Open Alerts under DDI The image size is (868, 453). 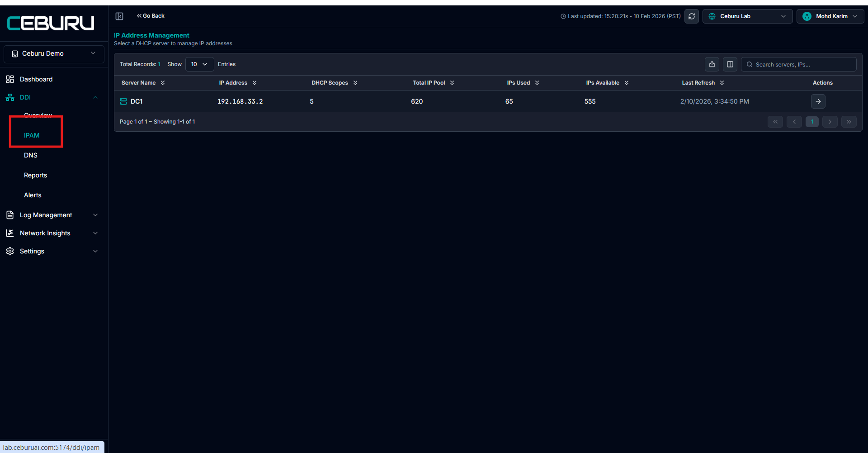click(33, 195)
